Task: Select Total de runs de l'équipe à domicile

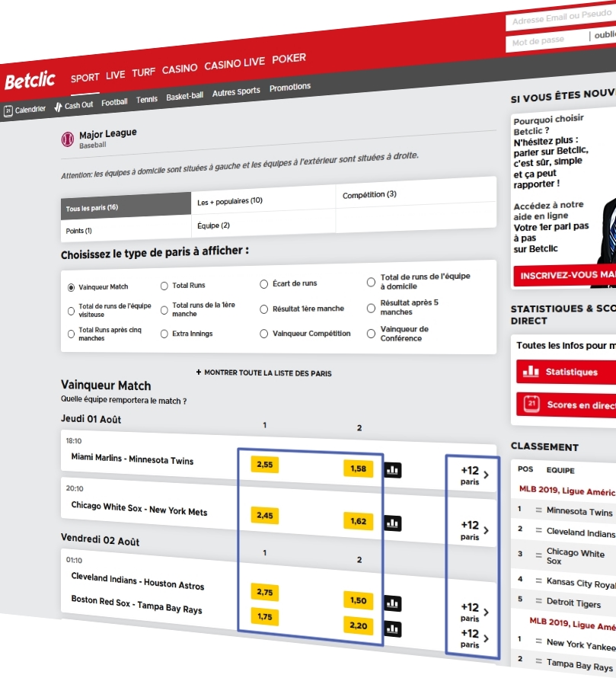Action: 371,282
